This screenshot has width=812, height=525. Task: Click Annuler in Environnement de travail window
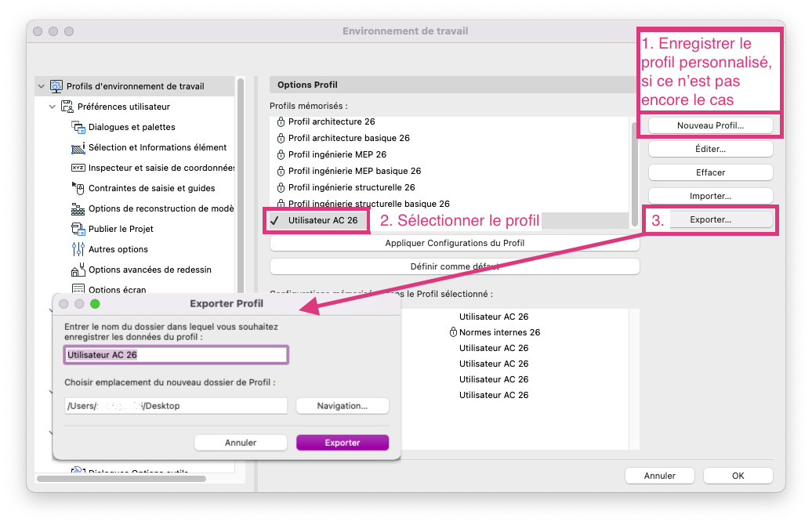click(660, 476)
